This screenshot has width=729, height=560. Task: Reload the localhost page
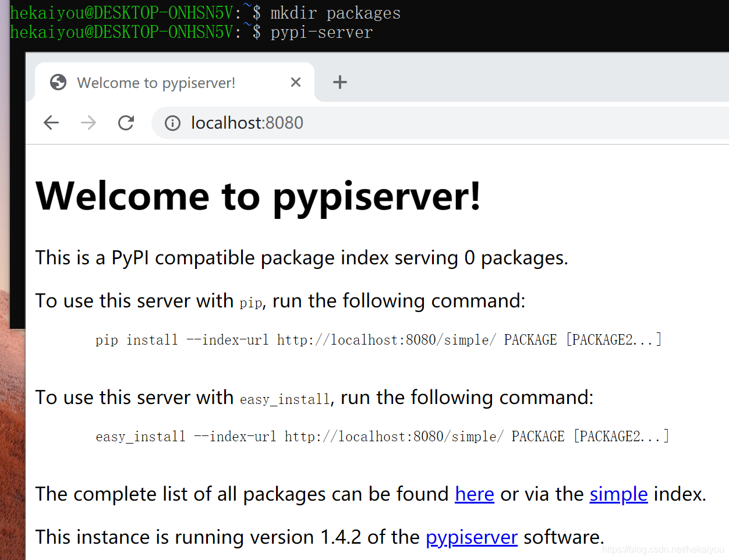click(x=126, y=123)
